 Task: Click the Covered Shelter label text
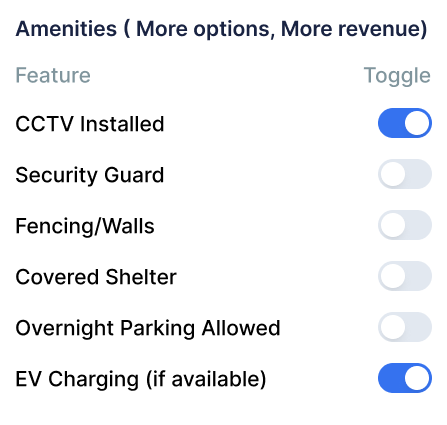pos(96,277)
